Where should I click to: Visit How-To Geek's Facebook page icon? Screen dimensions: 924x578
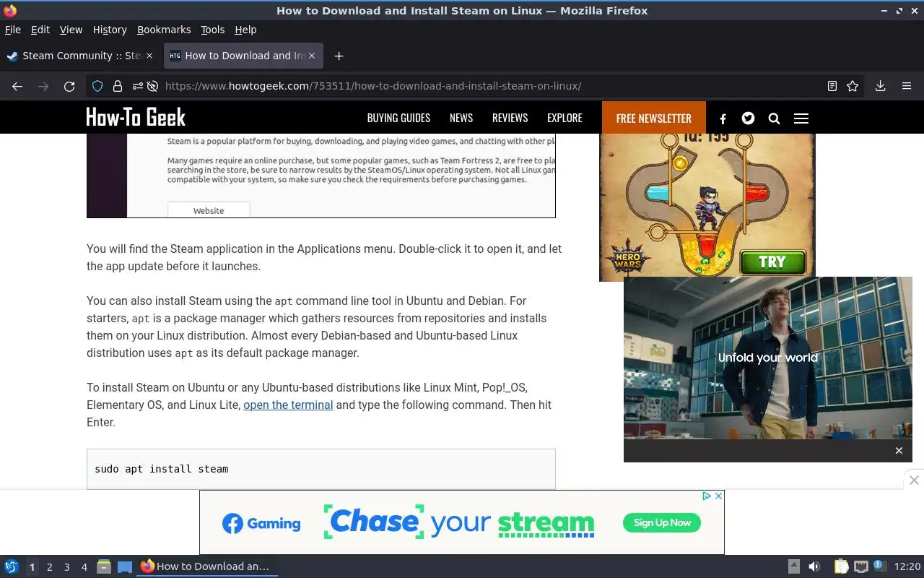(x=723, y=118)
